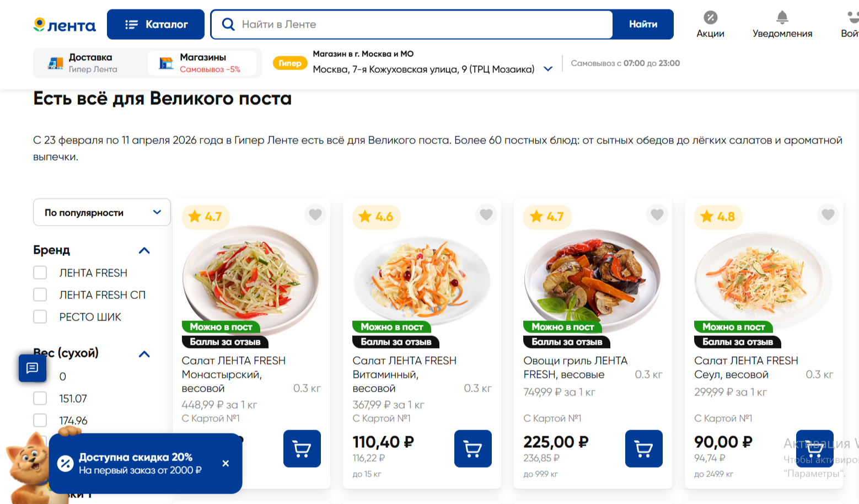The height and width of the screenshot is (504, 859).
Task: Enable the РЕСТО ШИК brand checkbox
Action: coord(40,317)
